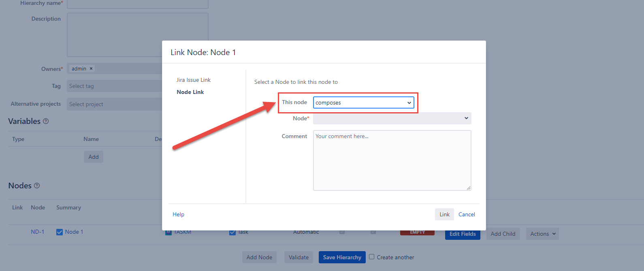The width and height of the screenshot is (644, 271).
Task: Click the Nodes help question-mark icon
Action: (x=37, y=186)
